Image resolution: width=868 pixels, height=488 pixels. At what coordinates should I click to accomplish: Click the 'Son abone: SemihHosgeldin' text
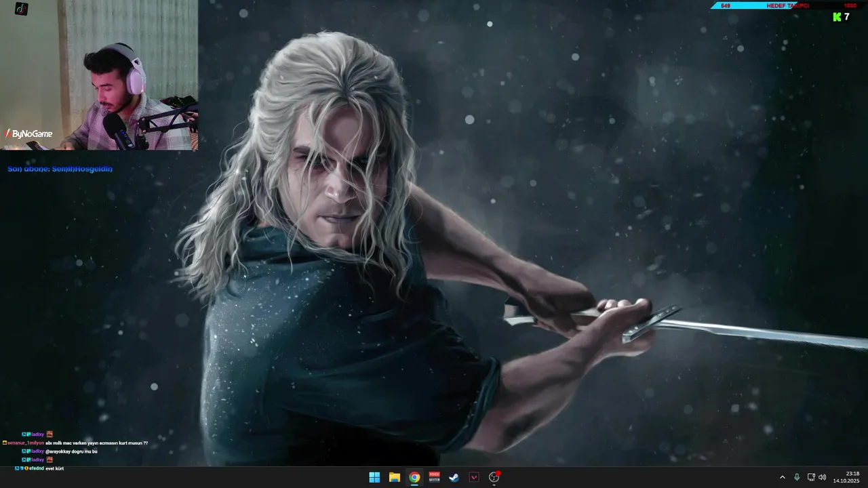point(60,169)
